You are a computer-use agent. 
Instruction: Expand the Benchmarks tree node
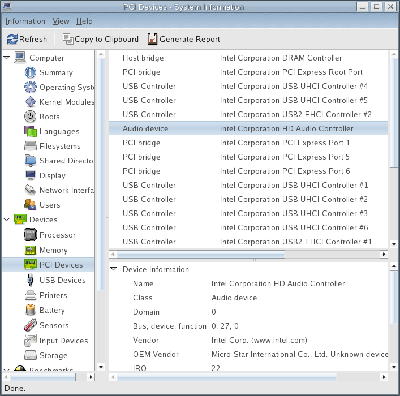click(6, 370)
